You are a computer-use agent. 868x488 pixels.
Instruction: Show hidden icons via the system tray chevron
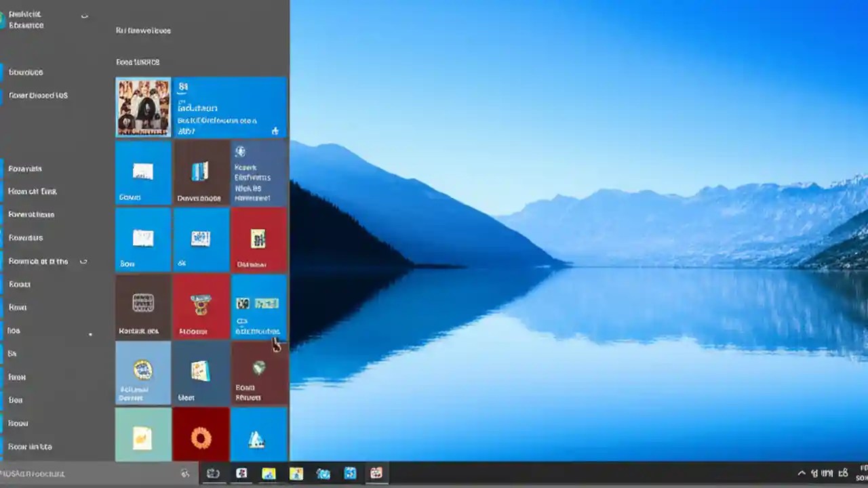tap(802, 473)
